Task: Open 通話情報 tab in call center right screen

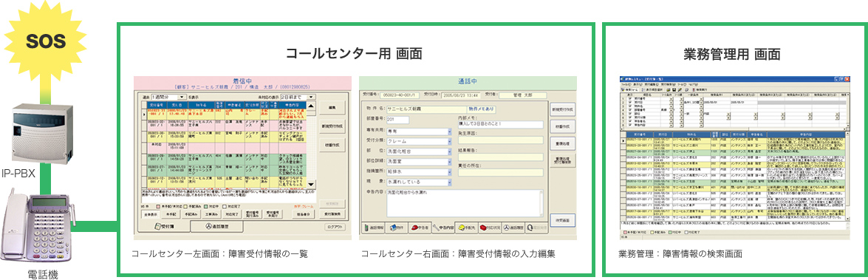Action: tap(373, 228)
